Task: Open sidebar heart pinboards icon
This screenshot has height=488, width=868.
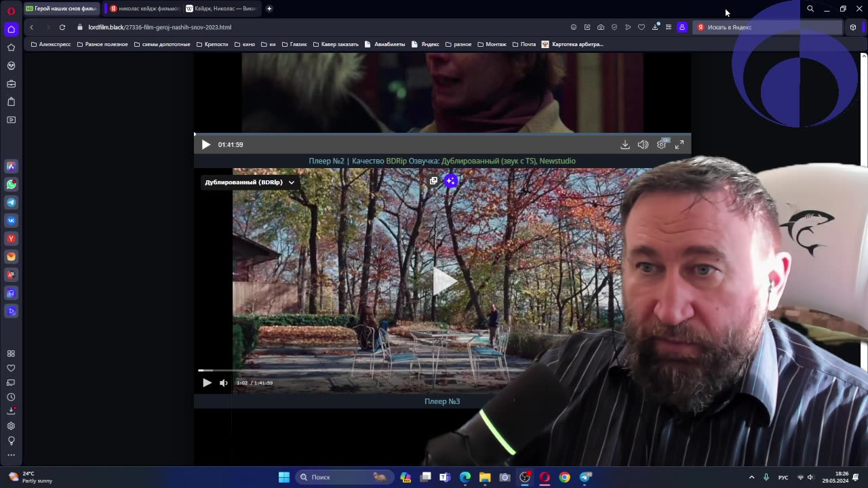Action: tap(11, 368)
